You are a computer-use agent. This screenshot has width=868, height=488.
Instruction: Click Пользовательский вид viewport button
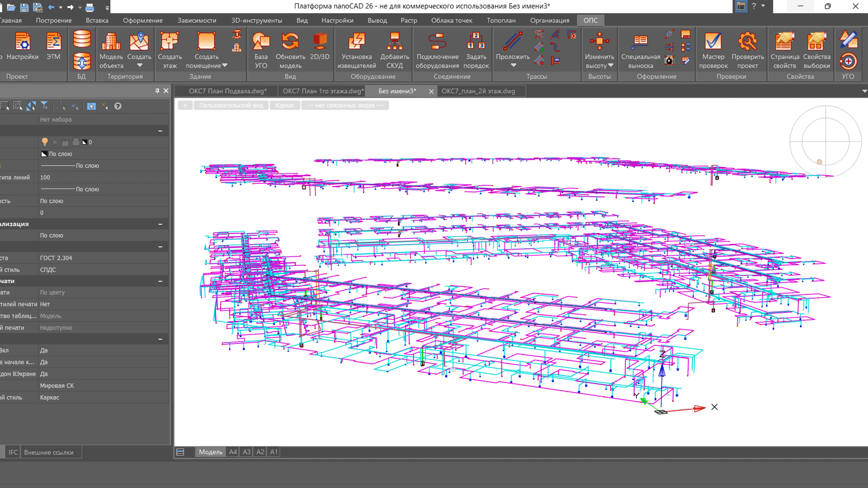[231, 105]
